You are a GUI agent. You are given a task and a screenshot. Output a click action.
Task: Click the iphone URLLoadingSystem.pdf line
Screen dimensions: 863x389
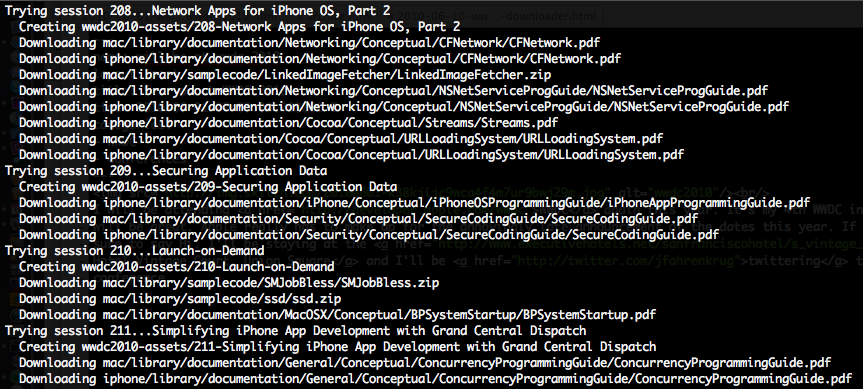351,154
